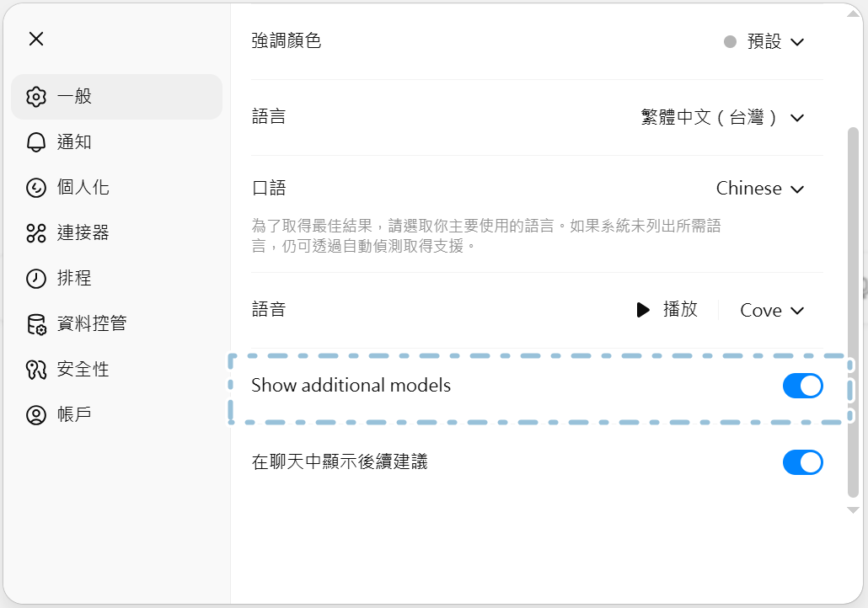Screen dimensions: 868x608
Task: Disable the Show additional models toggle
Action: [x=802, y=387]
